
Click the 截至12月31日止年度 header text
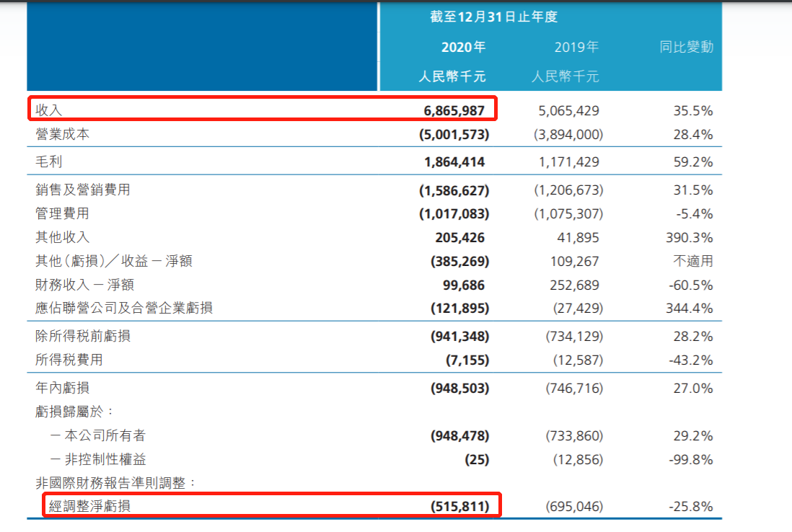tap(494, 17)
